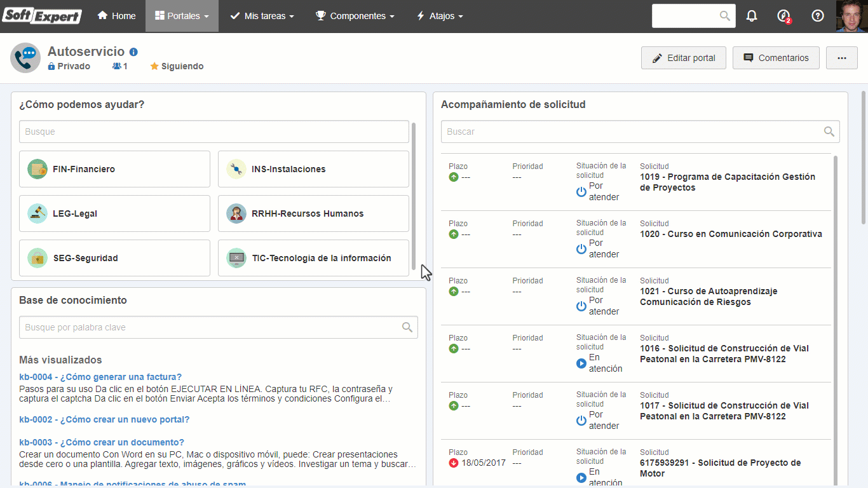Open request 6175939291 - Solicitud de Proyecto de Motor
Viewport: 868px width, 488px height.
(721, 468)
